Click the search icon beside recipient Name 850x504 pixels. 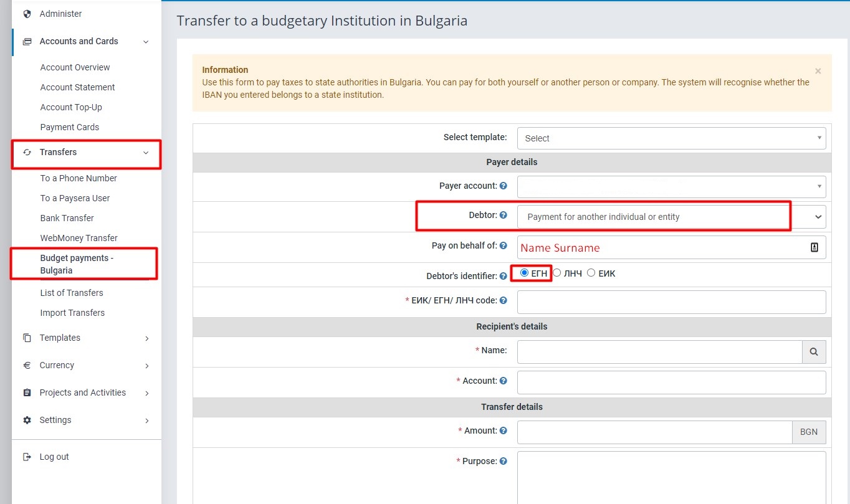(814, 352)
